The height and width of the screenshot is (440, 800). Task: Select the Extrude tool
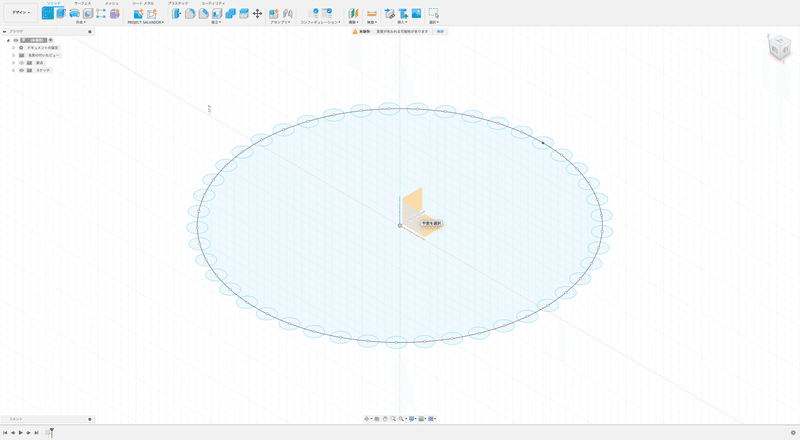tap(61, 13)
